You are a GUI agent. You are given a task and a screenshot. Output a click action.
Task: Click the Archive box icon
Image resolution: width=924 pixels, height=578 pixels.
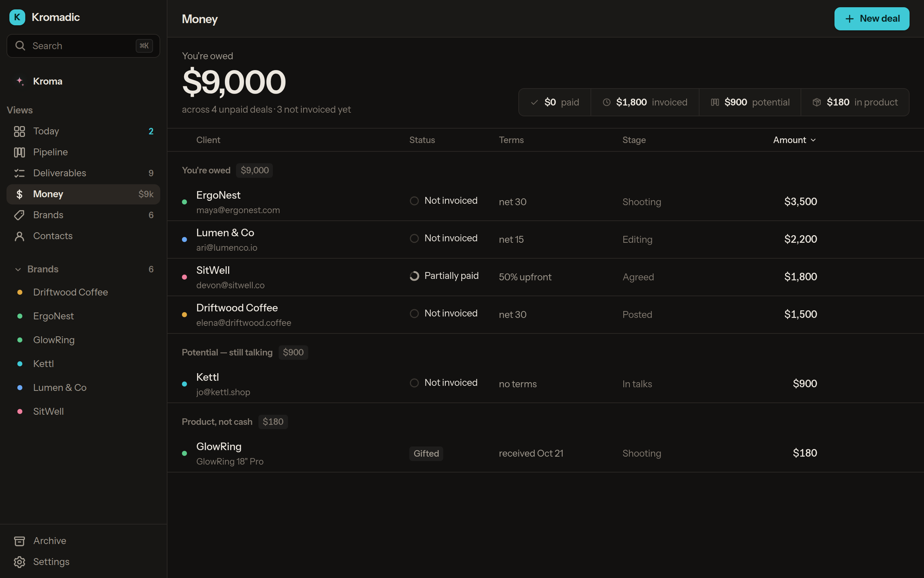point(19,541)
